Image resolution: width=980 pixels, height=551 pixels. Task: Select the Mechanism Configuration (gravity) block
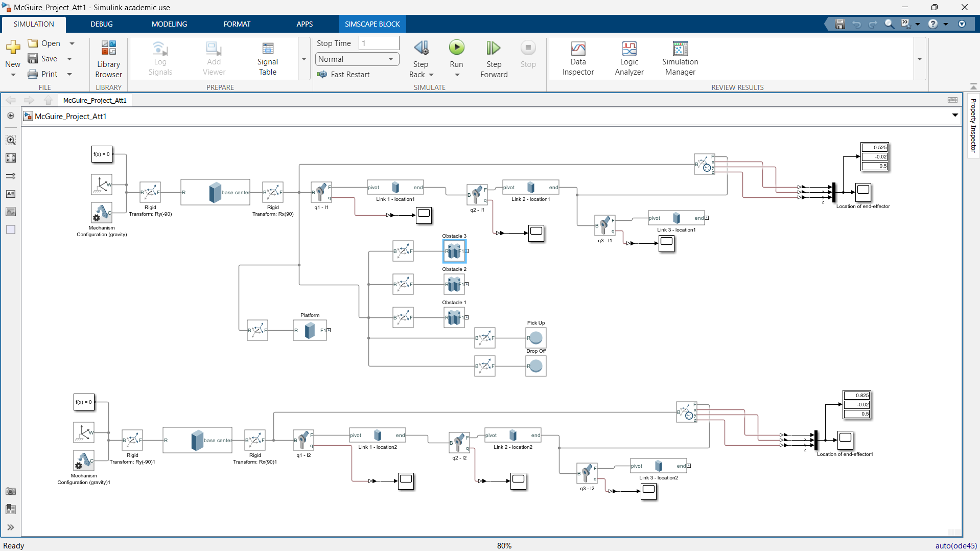tap(102, 213)
